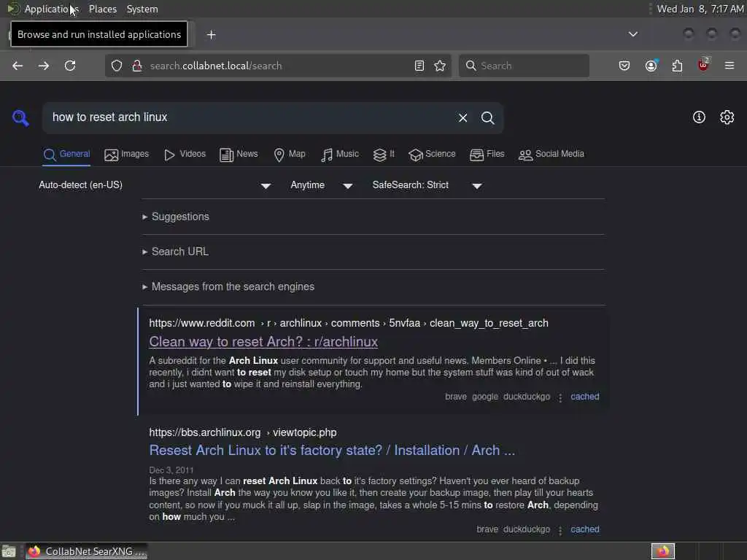747x560 pixels.
Task: Switch to the Social Media search tab
Action: (x=551, y=155)
